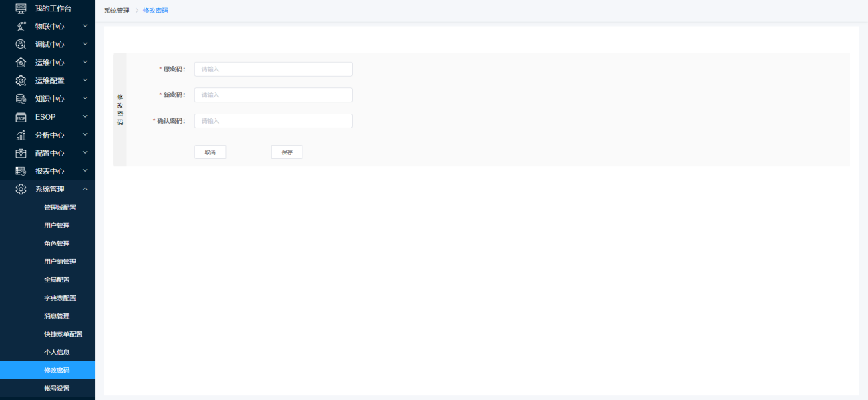Click the 保存 button
This screenshot has width=868, height=400.
tap(287, 152)
